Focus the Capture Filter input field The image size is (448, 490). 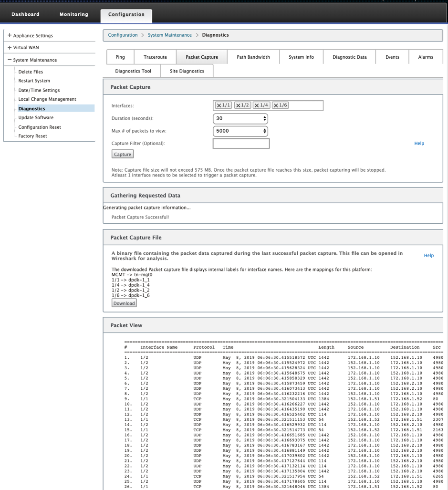tap(241, 144)
